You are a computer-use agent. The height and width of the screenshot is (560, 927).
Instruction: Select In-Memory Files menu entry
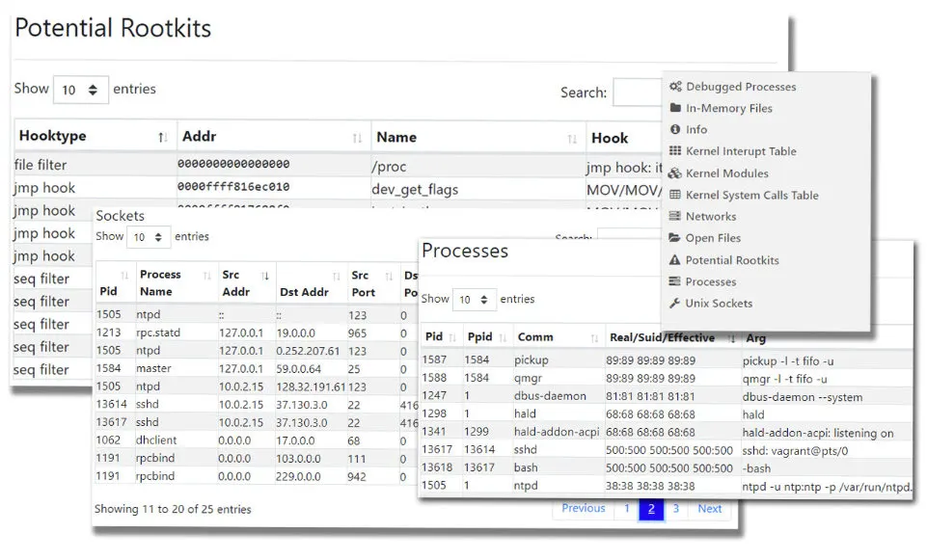click(x=729, y=108)
